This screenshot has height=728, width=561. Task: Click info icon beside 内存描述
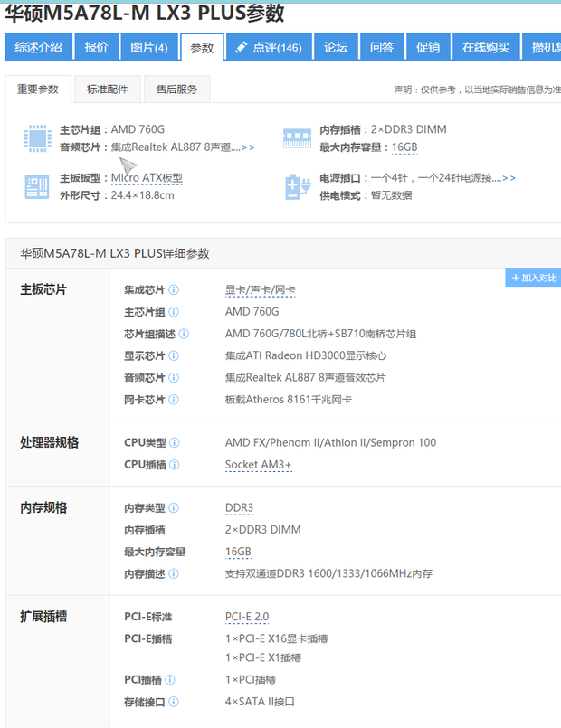174,574
